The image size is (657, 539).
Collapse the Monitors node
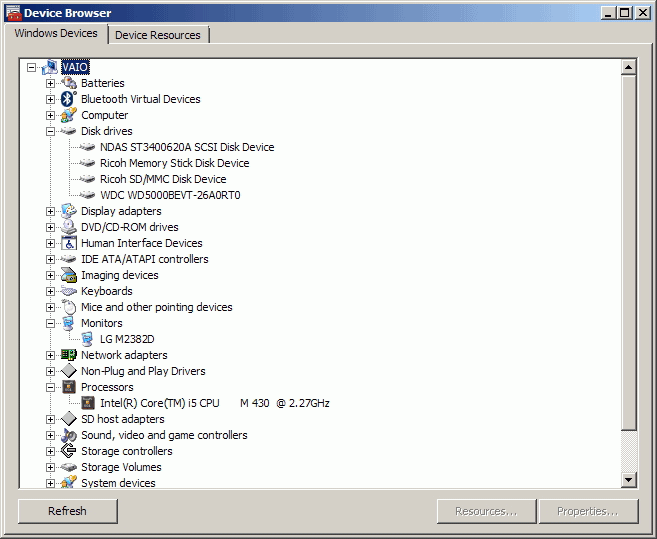point(50,323)
